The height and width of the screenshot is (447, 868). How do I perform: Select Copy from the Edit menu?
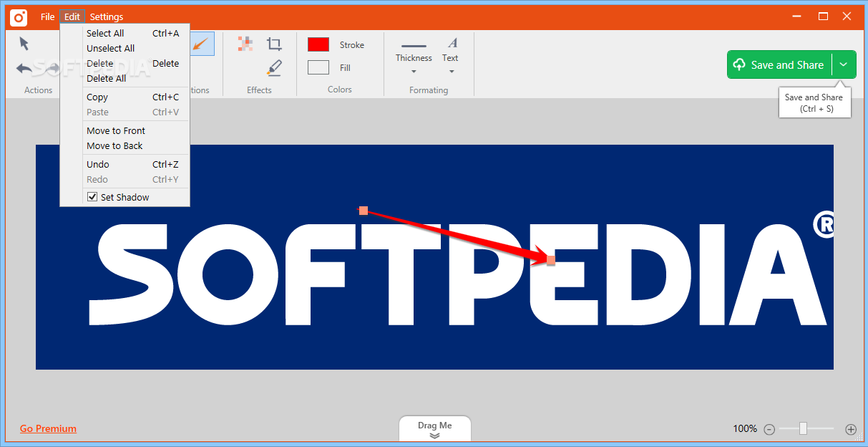(x=125, y=97)
